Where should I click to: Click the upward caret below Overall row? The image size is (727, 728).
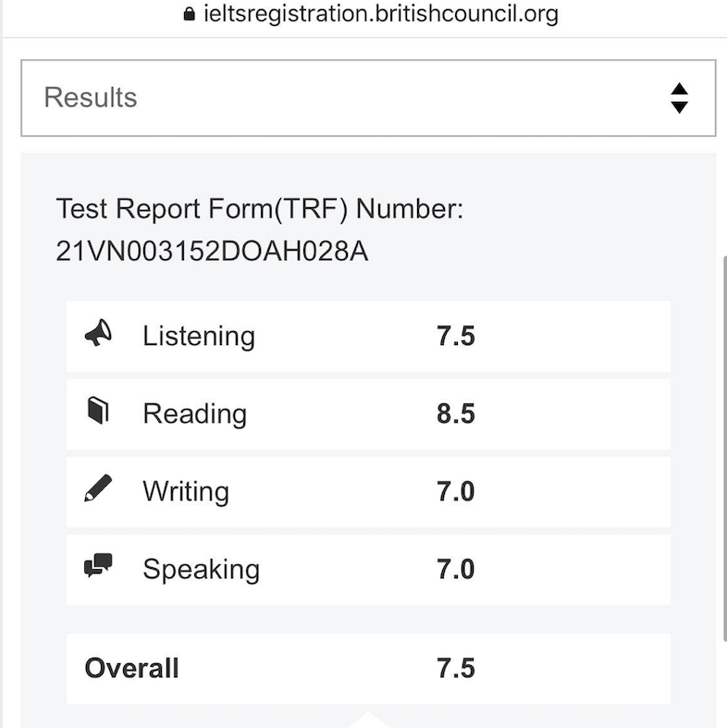point(368,719)
